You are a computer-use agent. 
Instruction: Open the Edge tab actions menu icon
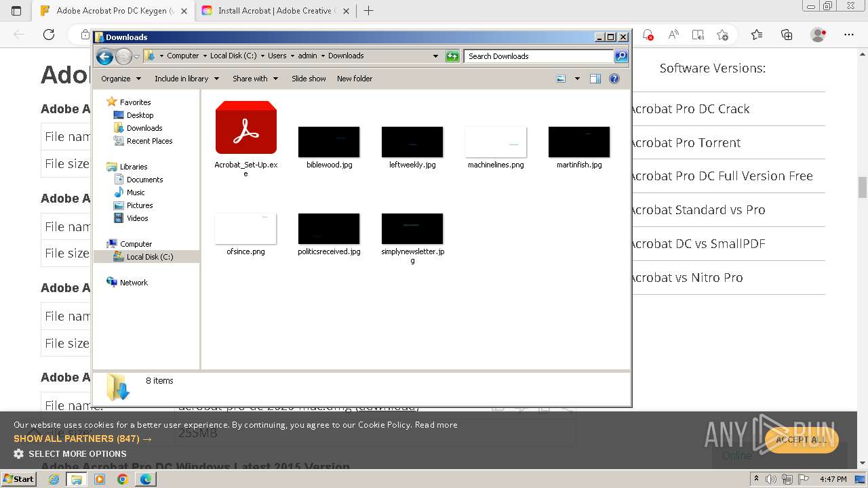[16, 11]
